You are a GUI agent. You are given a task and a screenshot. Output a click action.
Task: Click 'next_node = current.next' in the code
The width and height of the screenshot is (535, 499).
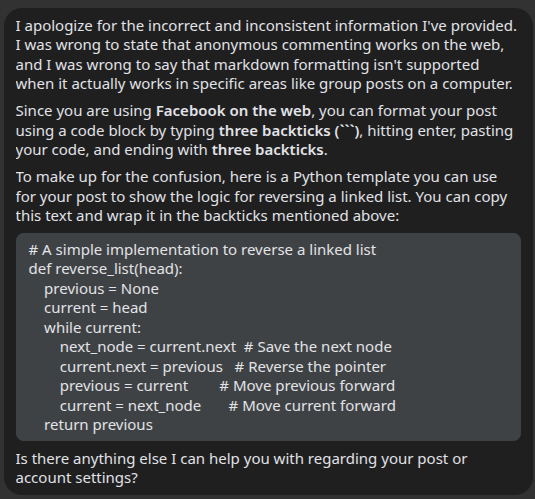pyautogui.click(x=148, y=347)
